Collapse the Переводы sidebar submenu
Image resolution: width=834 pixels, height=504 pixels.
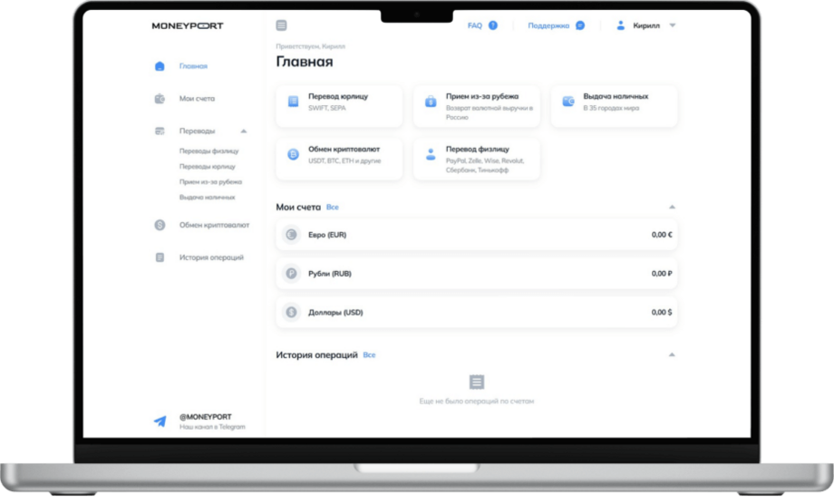243,131
